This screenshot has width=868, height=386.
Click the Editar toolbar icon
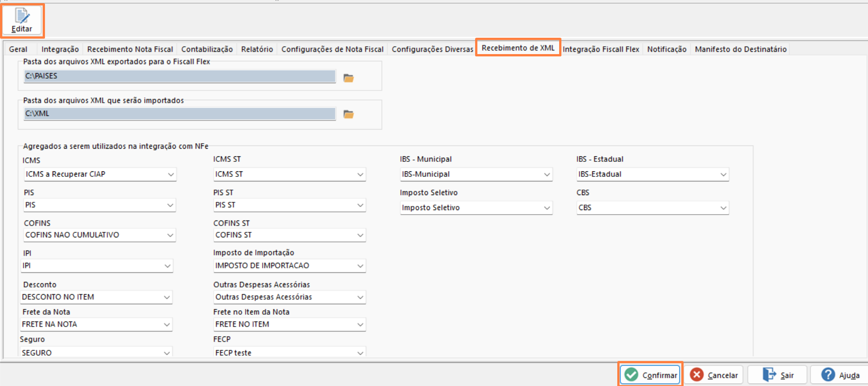(x=22, y=21)
